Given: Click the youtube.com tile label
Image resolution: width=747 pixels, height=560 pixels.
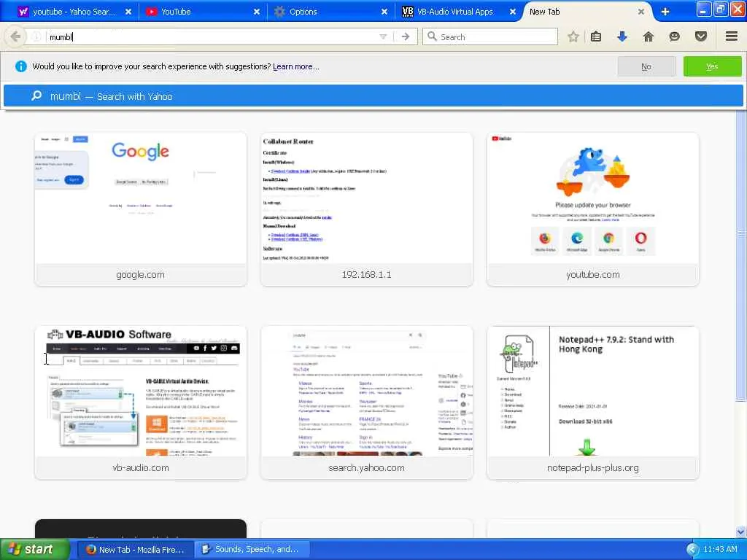Looking at the screenshot, I should [592, 275].
